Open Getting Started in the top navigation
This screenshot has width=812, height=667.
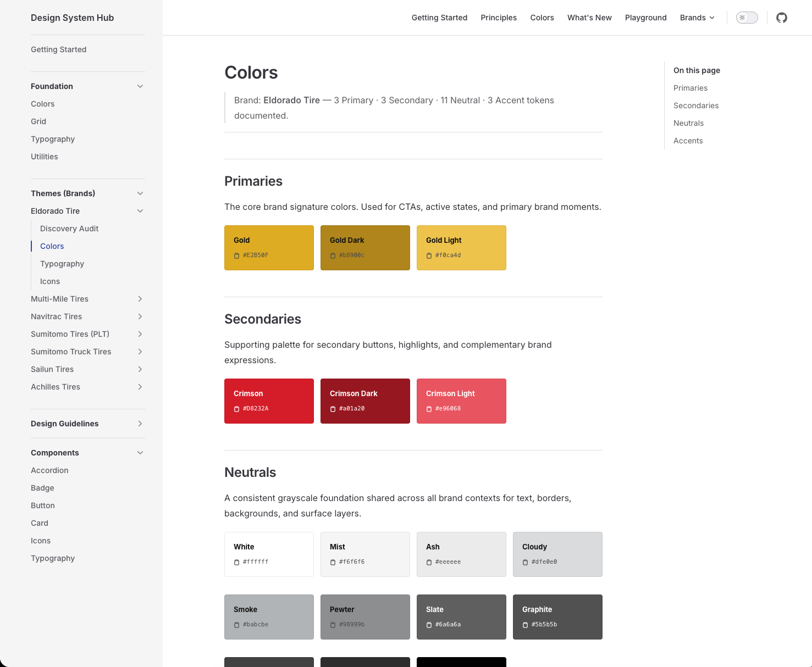point(439,18)
